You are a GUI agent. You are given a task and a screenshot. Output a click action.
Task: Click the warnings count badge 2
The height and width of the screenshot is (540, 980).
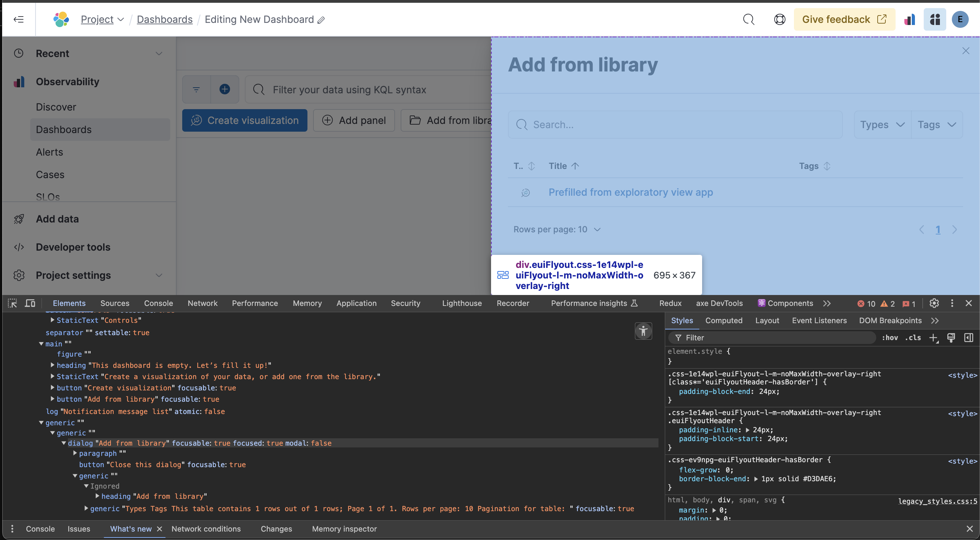click(887, 303)
